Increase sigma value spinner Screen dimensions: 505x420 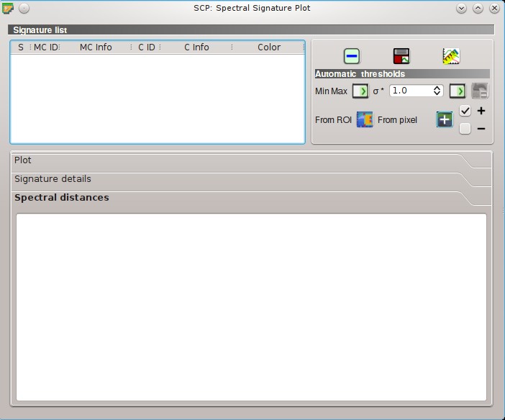click(x=437, y=88)
